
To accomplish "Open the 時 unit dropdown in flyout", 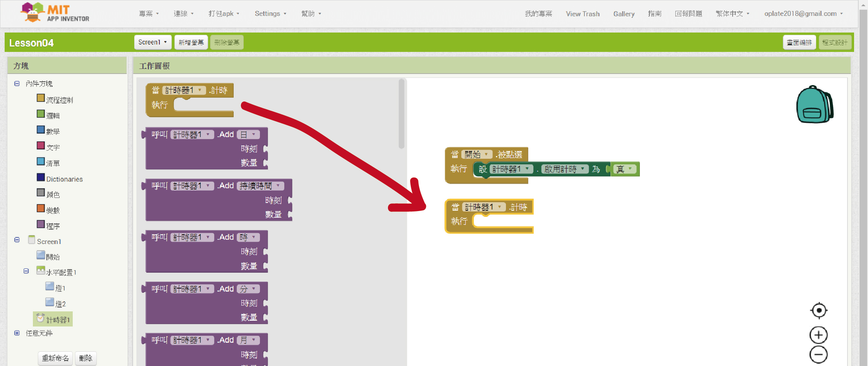I will click(248, 237).
